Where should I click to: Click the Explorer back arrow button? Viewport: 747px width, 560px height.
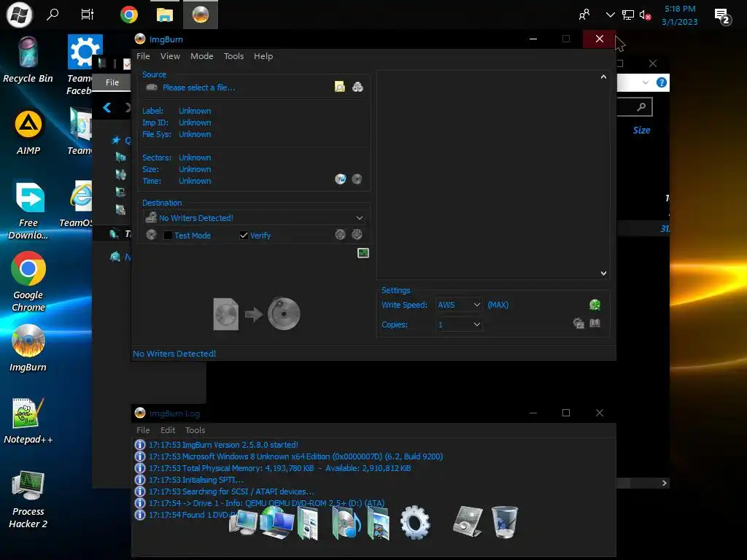107,108
